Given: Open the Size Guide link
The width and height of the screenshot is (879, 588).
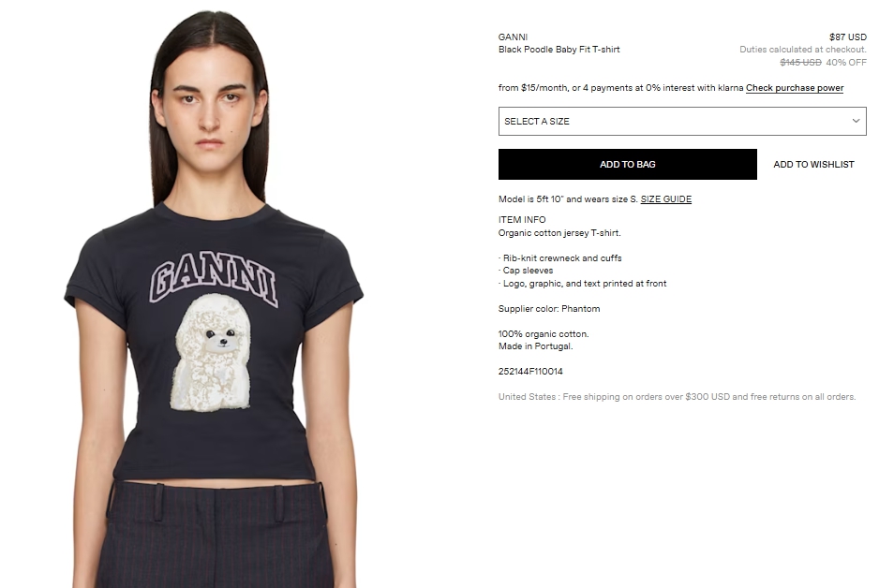Looking at the screenshot, I should pos(666,198).
